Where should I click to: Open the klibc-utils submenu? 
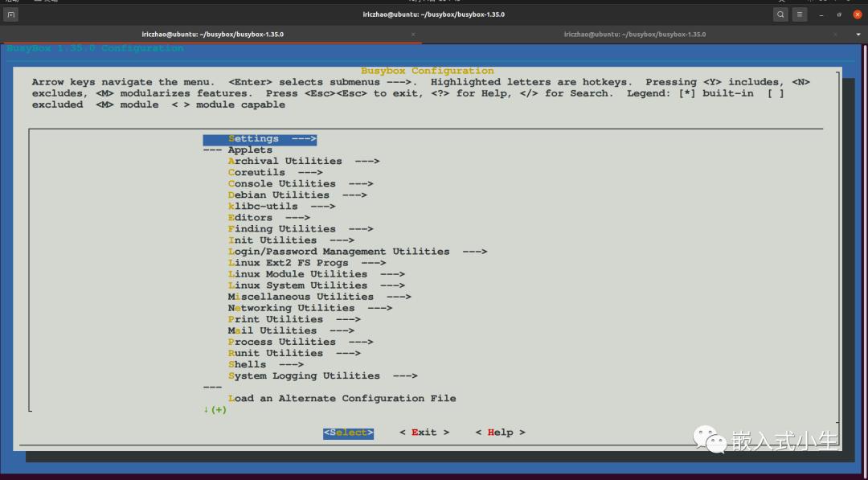282,207
